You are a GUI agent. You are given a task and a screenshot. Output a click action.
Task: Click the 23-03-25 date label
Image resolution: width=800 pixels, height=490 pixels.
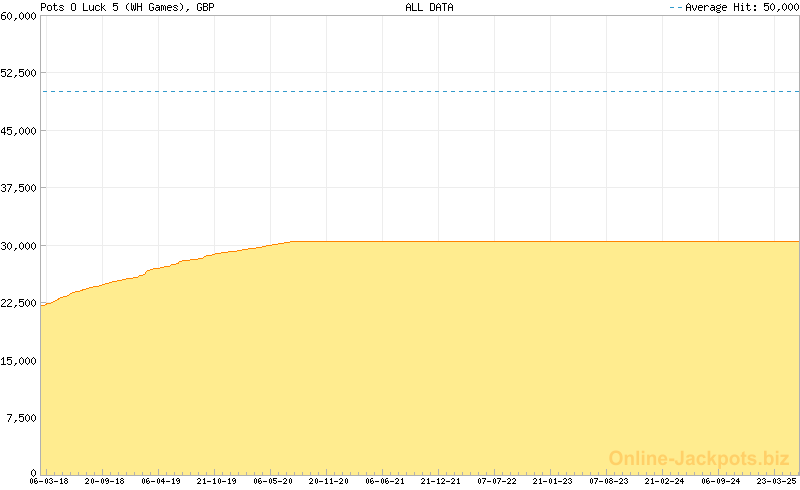point(777,481)
